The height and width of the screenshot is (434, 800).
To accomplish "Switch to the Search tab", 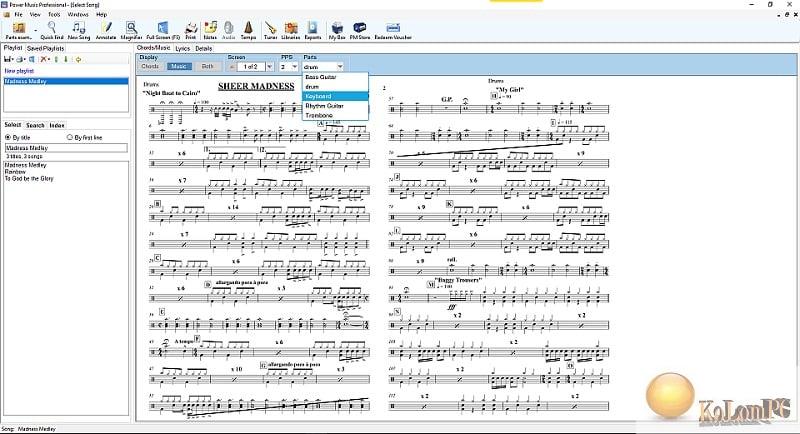I will point(35,125).
